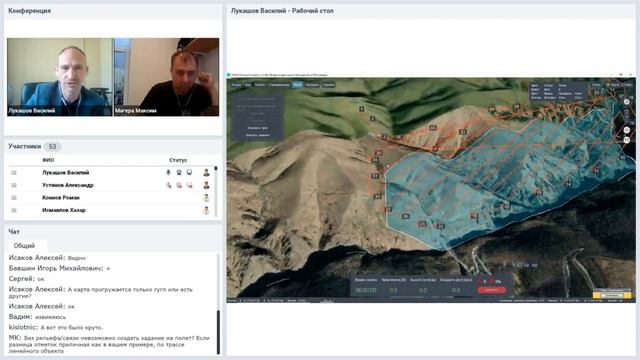Click Лукашов Василий's webcam status icon

(x=179, y=173)
